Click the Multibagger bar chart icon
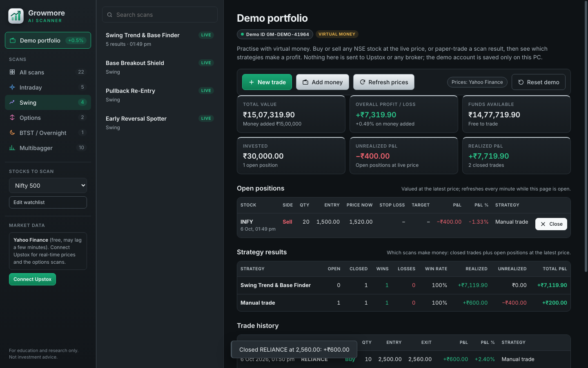Image resolution: width=588 pixels, height=368 pixels. 12,148
